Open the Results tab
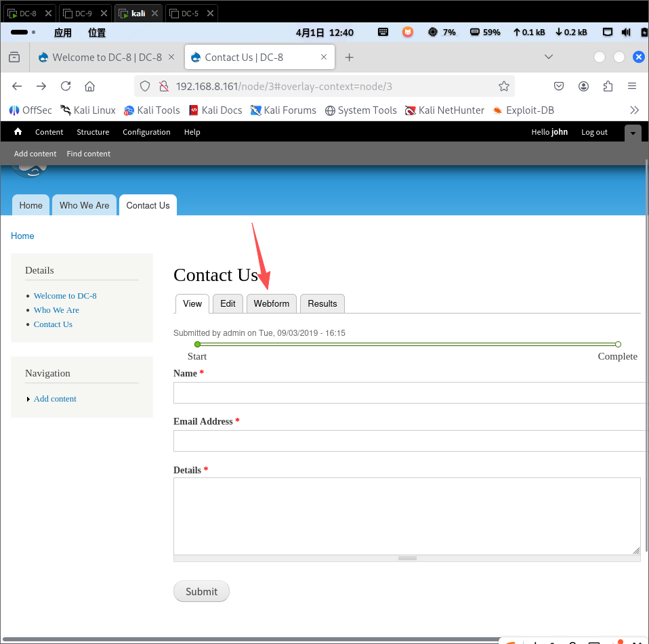Image resolution: width=649 pixels, height=644 pixels. pos(322,303)
